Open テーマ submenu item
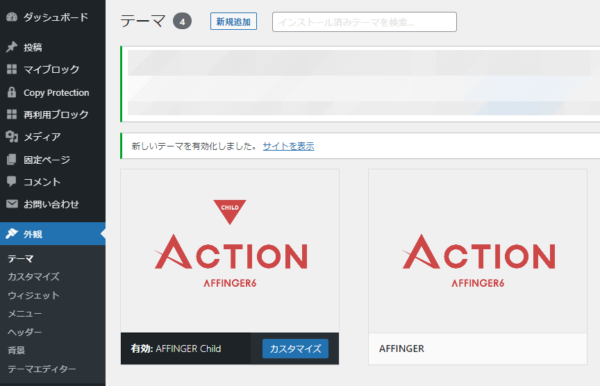The height and width of the screenshot is (386, 600). point(21,259)
